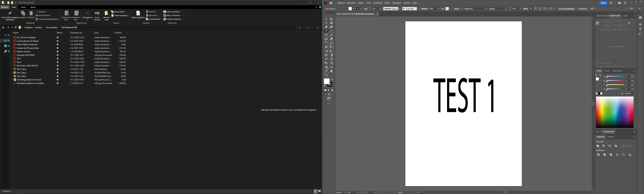The image size is (644, 194).
Task: Select the Hand tool
Action: [331, 71]
